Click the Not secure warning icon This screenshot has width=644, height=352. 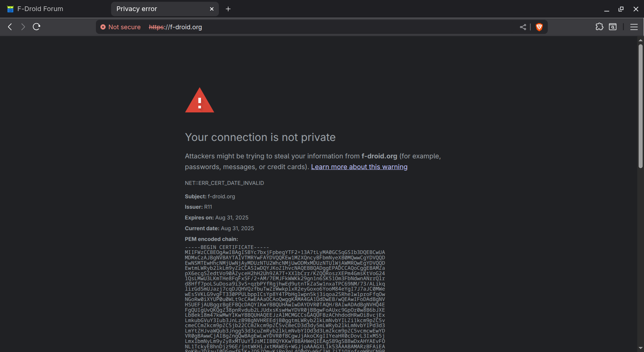[x=103, y=27]
